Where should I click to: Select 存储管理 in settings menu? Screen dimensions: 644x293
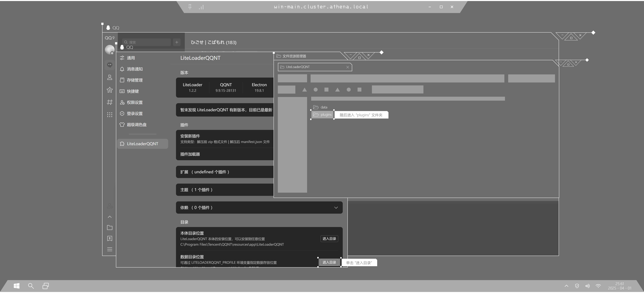tap(143, 80)
